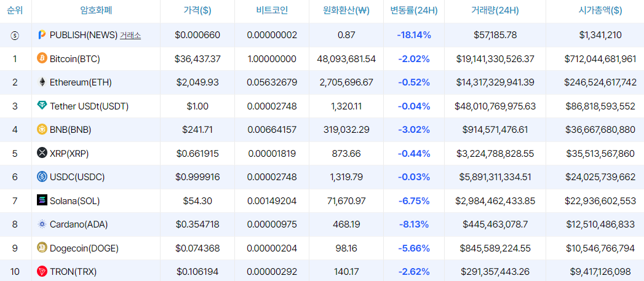The width and height of the screenshot is (644, 281).
Task: Open the 거래소 link next to PUBLISH
Action: point(130,35)
